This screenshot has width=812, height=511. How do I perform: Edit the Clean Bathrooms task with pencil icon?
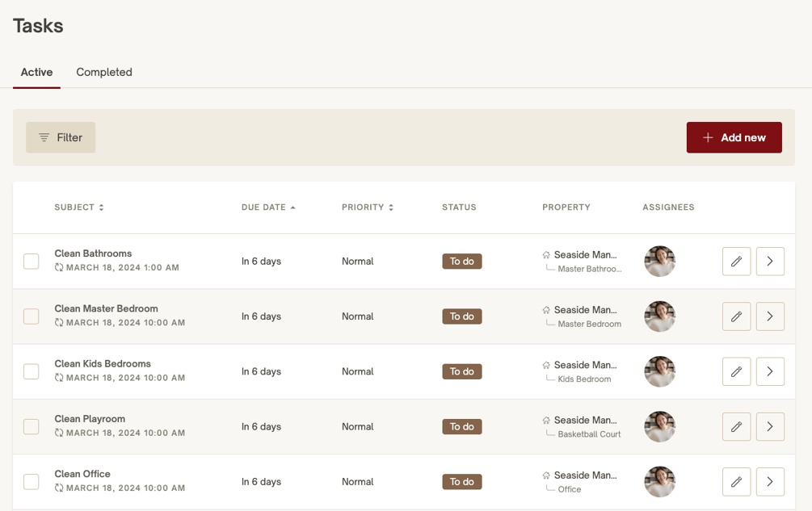736,262
